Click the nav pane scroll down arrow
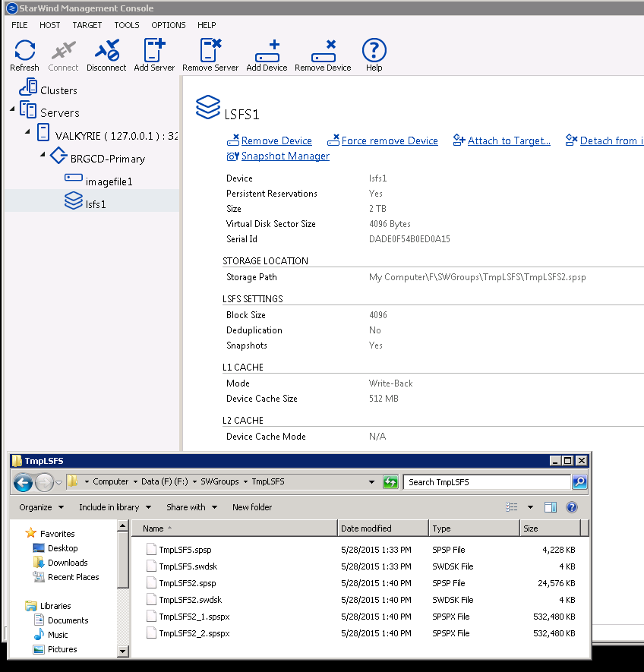This screenshot has width=644, height=672. click(x=122, y=651)
